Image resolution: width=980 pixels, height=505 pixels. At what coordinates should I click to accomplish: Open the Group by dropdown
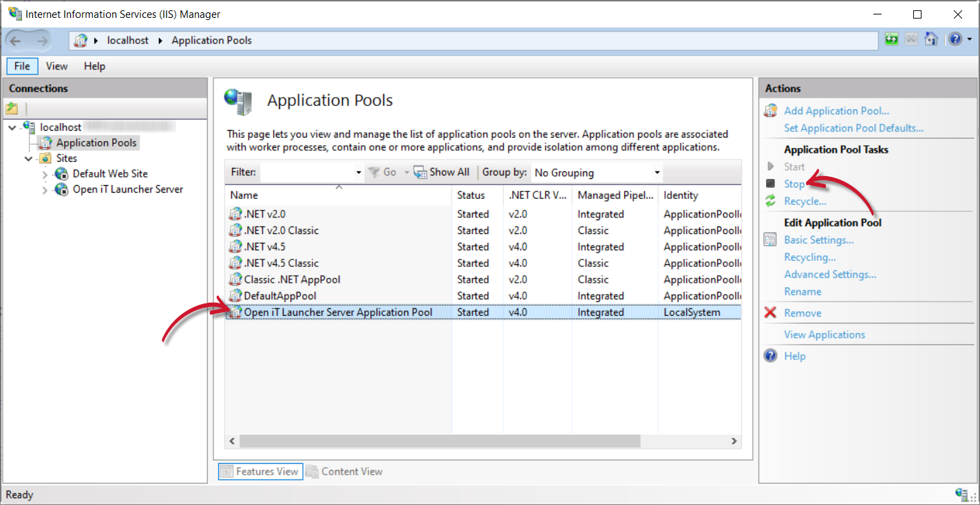pos(656,172)
